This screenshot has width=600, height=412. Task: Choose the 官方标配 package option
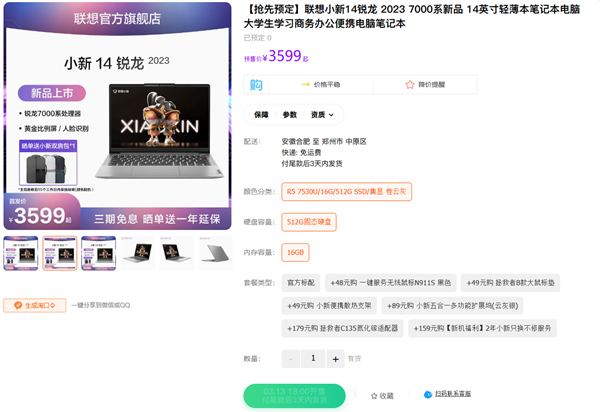pos(301,283)
